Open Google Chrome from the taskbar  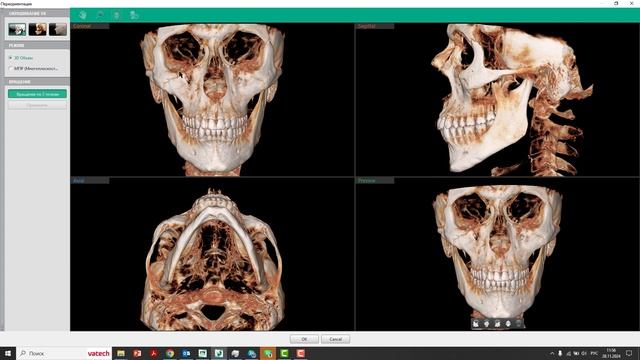[170, 353]
